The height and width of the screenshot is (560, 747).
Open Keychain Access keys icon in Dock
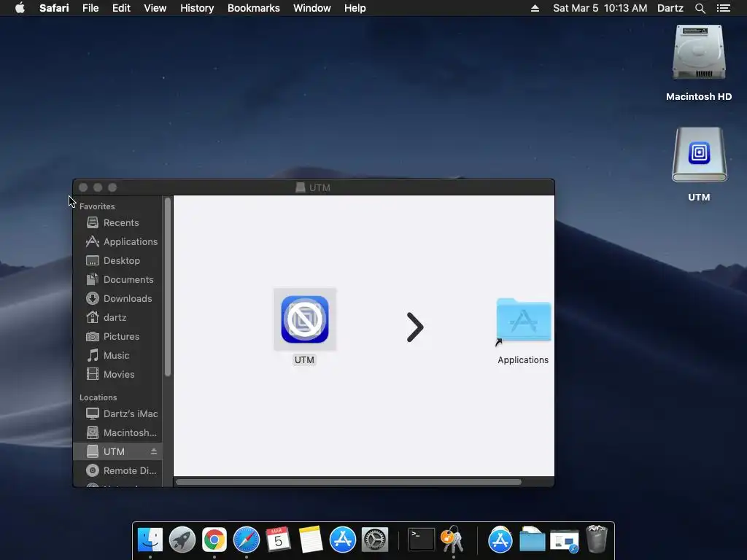(x=453, y=539)
